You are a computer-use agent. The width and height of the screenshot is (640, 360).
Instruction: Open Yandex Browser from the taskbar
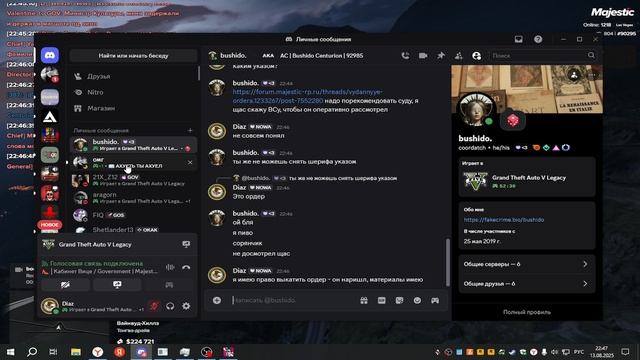pyautogui.click(x=97, y=352)
